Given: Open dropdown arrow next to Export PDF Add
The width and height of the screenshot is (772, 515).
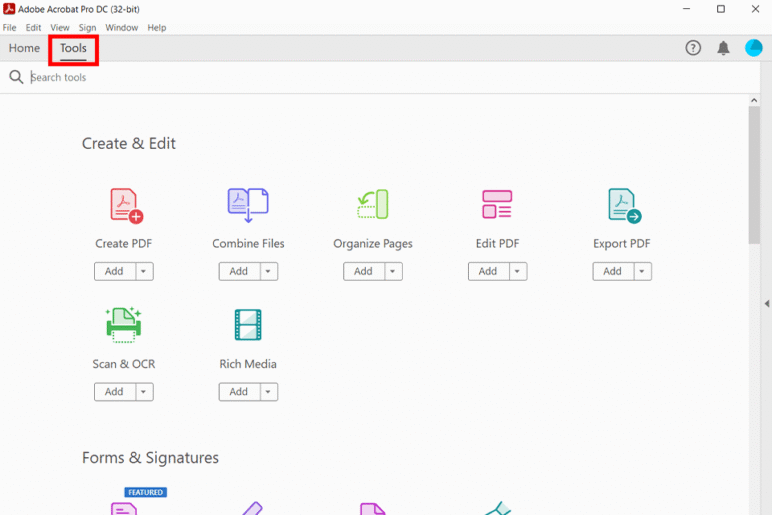Looking at the screenshot, I should pos(642,271).
